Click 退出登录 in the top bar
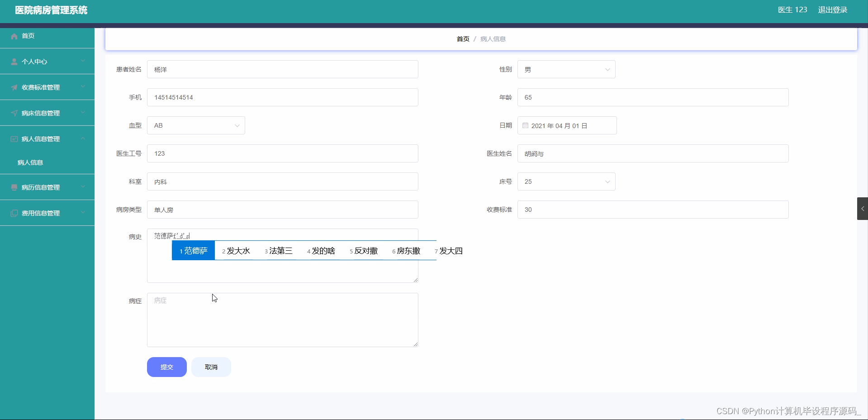 pyautogui.click(x=833, y=10)
